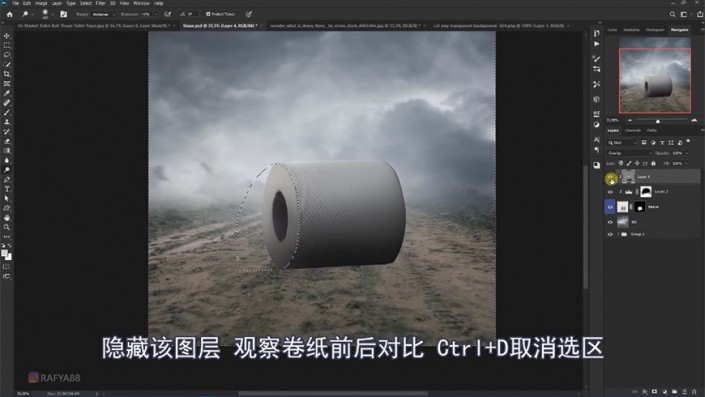The width and height of the screenshot is (705, 397).
Task: Open the brush settings panel icon
Action: click(63, 14)
